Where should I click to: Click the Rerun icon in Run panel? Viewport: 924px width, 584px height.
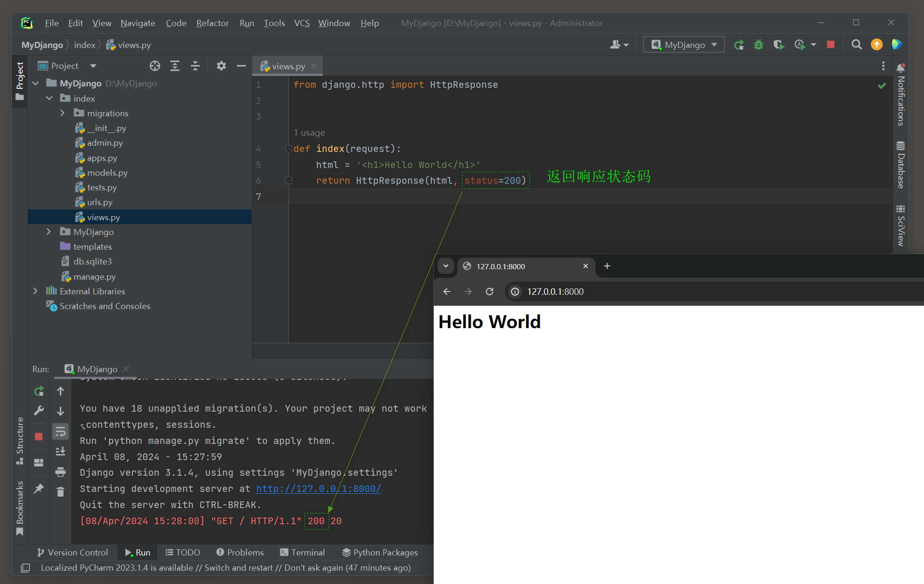point(39,391)
